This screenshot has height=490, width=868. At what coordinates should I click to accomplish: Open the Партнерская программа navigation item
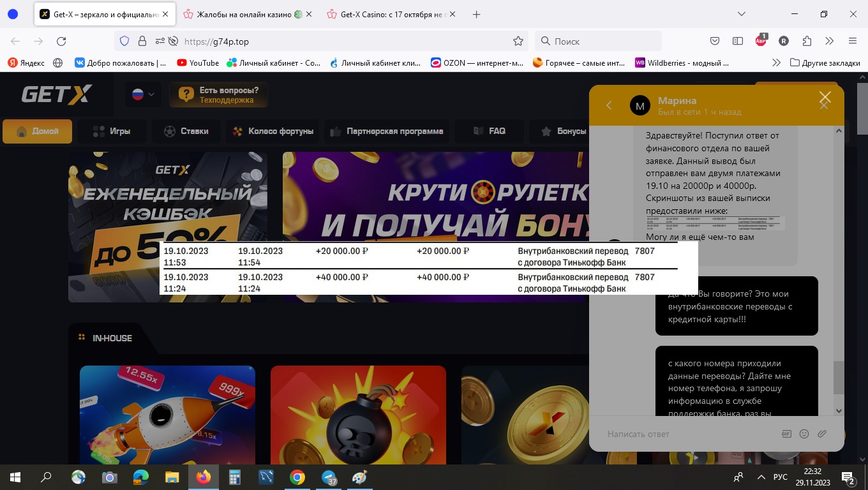click(x=386, y=131)
